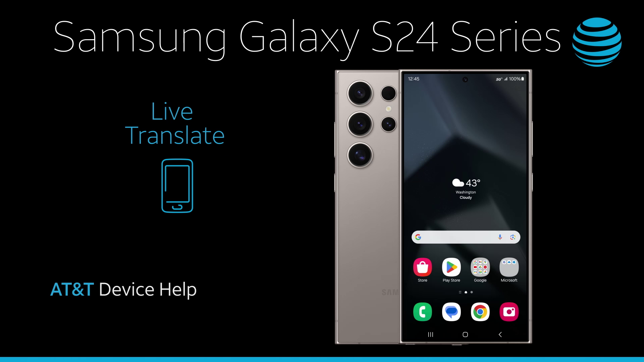This screenshot has width=644, height=362.
Task: Navigate to home screen via Home button
Action: tap(465, 335)
